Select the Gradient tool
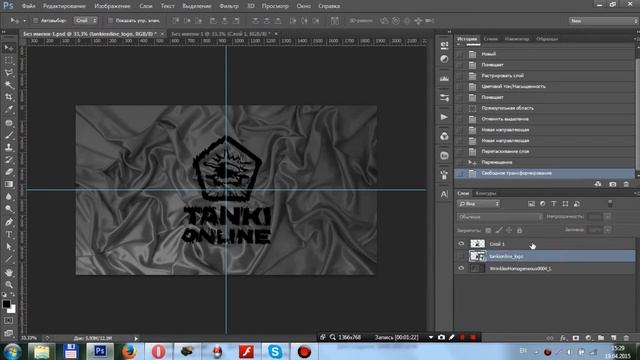 pyautogui.click(x=9, y=184)
